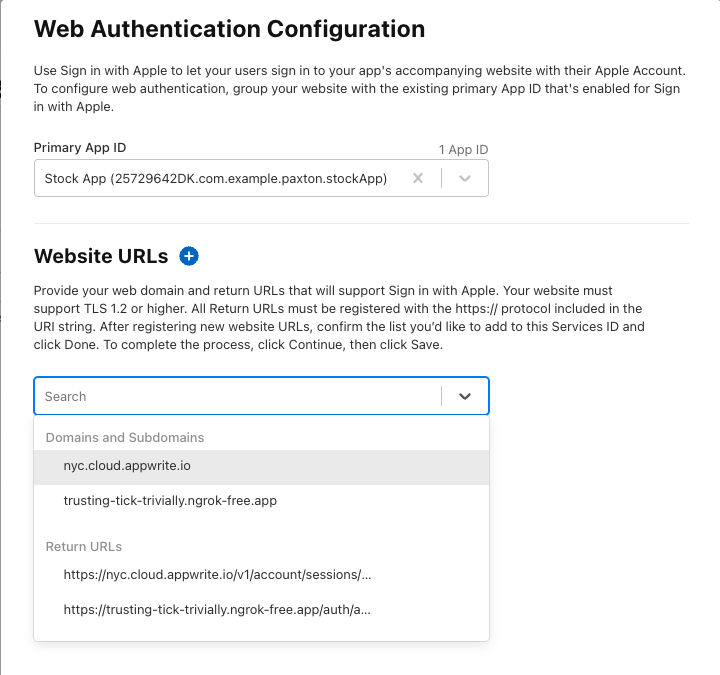This screenshot has width=720, height=675.
Task: Click the vertical separator inside the Search box
Action: coord(441,396)
